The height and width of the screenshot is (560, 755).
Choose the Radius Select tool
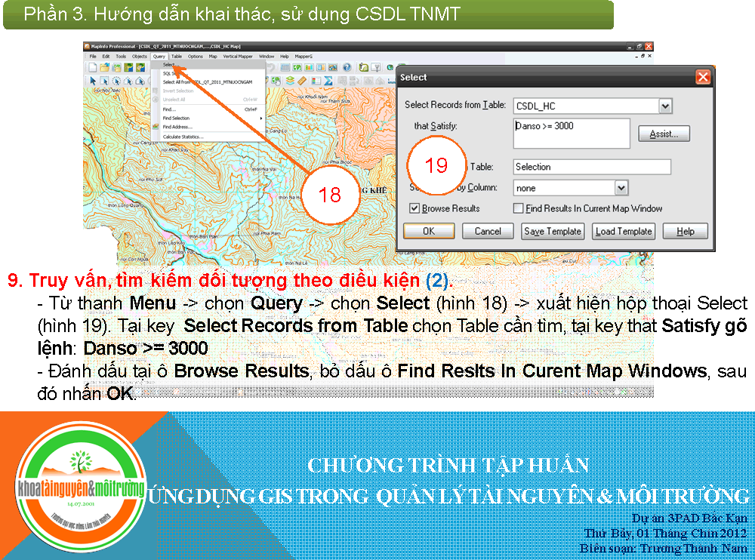point(116,81)
